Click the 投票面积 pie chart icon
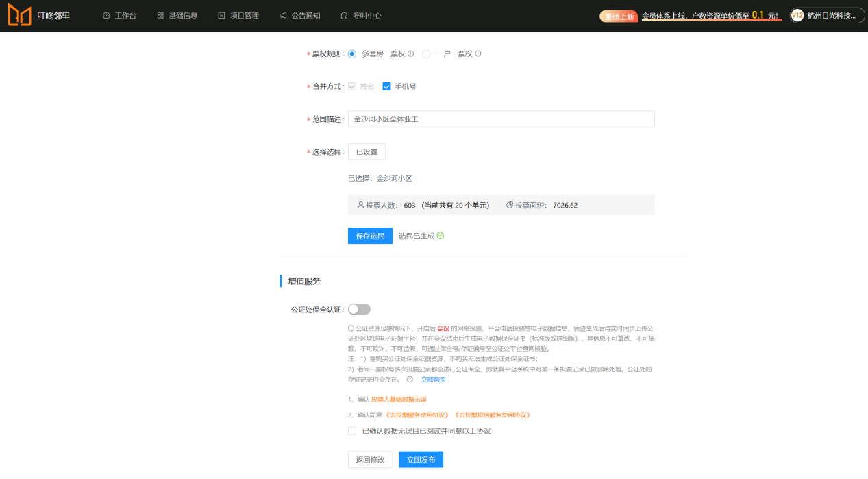The height and width of the screenshot is (479, 868). click(x=510, y=205)
